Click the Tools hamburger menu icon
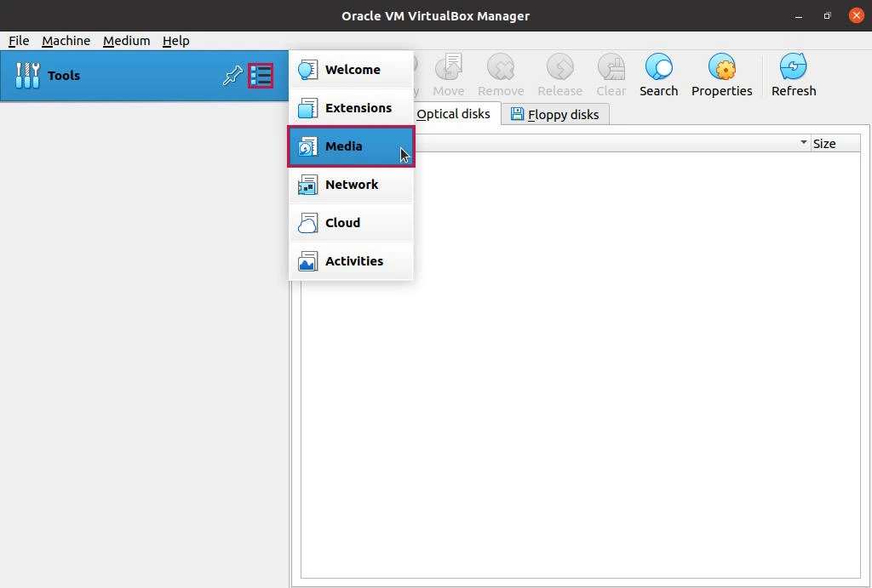 pos(261,76)
